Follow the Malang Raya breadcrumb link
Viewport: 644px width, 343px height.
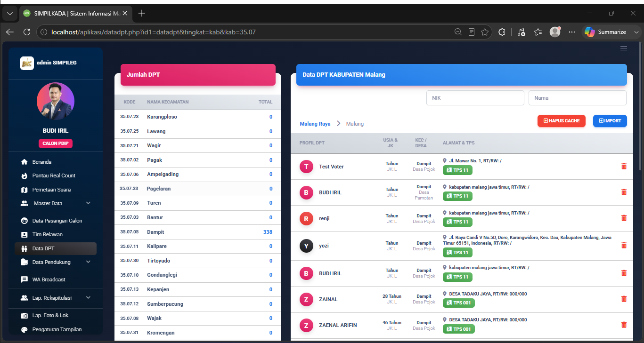click(x=315, y=124)
